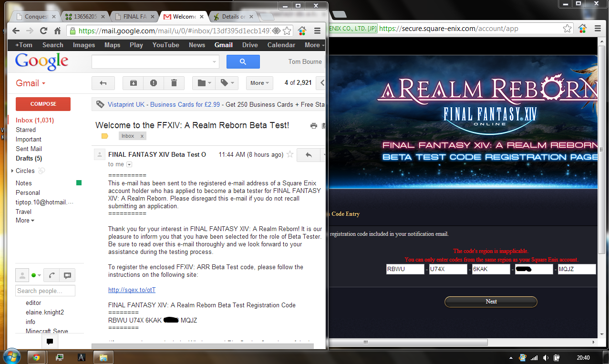Star the FINAL FANTASY XIV Beta Test email
Image resolution: width=609 pixels, height=364 pixels.
coord(289,154)
